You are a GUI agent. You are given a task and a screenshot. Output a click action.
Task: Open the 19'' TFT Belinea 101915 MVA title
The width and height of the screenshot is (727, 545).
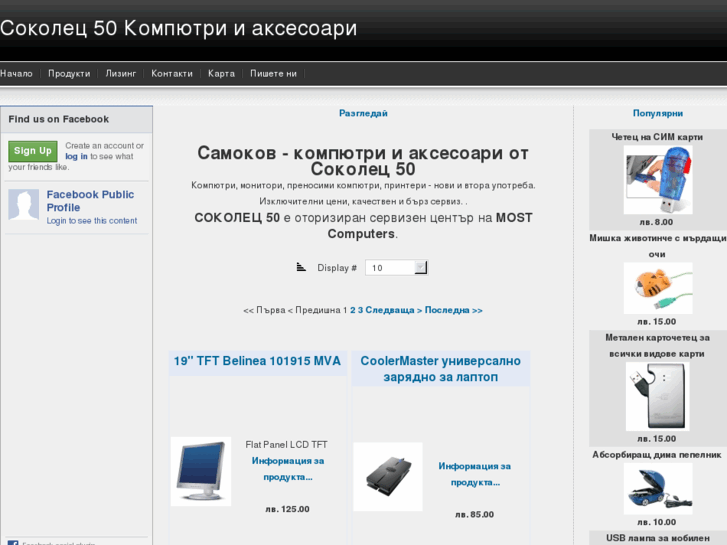[257, 361]
